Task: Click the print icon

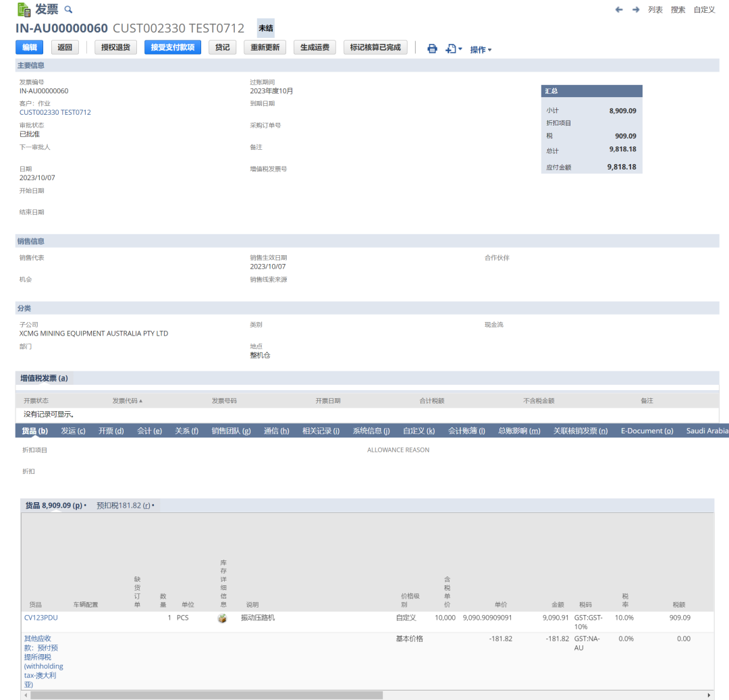Action: pyautogui.click(x=433, y=49)
